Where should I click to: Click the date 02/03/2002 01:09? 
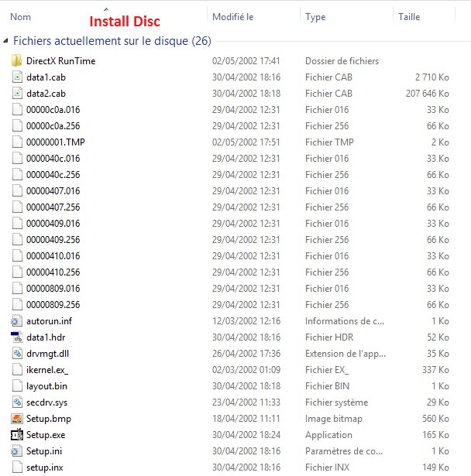pyautogui.click(x=246, y=370)
